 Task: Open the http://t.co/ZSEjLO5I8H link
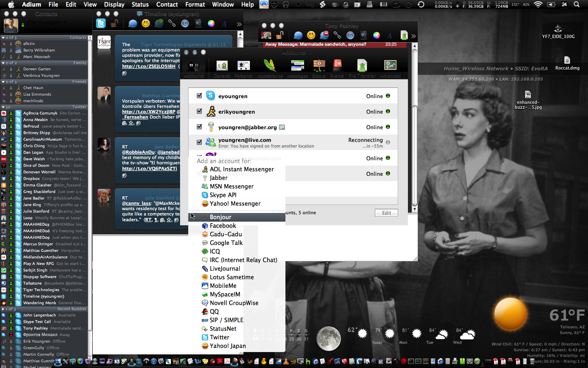pyautogui.click(x=149, y=66)
